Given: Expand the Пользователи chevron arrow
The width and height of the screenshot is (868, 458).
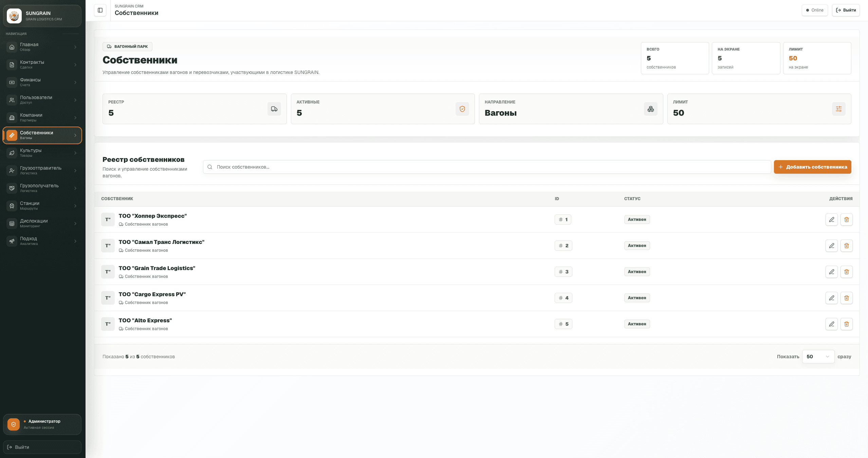Looking at the screenshot, I should point(75,100).
